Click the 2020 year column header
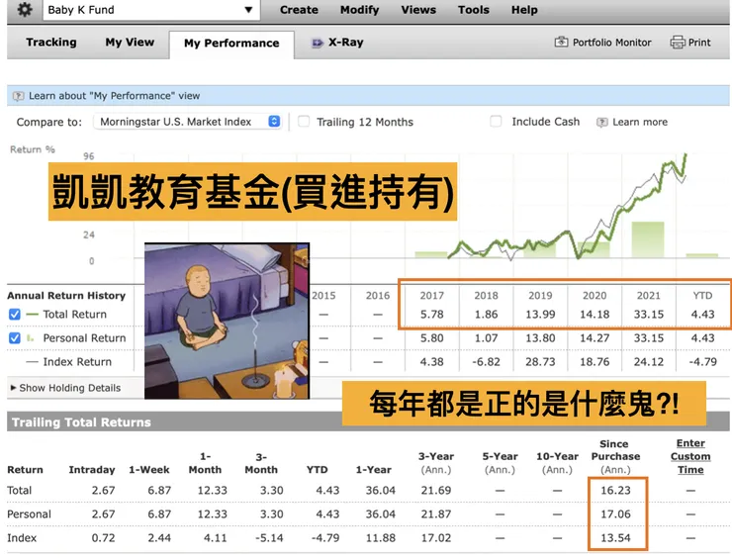This screenshot has height=560, width=732. [x=595, y=296]
